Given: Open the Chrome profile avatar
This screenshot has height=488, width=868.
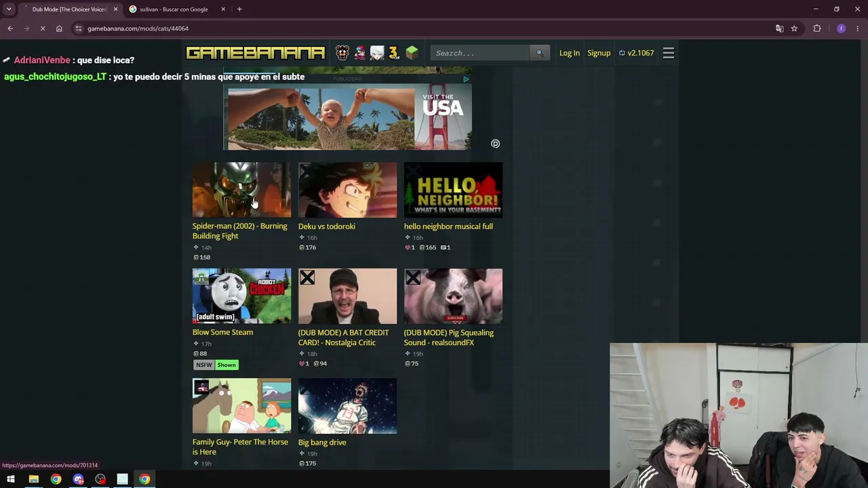Looking at the screenshot, I should pos(841,28).
